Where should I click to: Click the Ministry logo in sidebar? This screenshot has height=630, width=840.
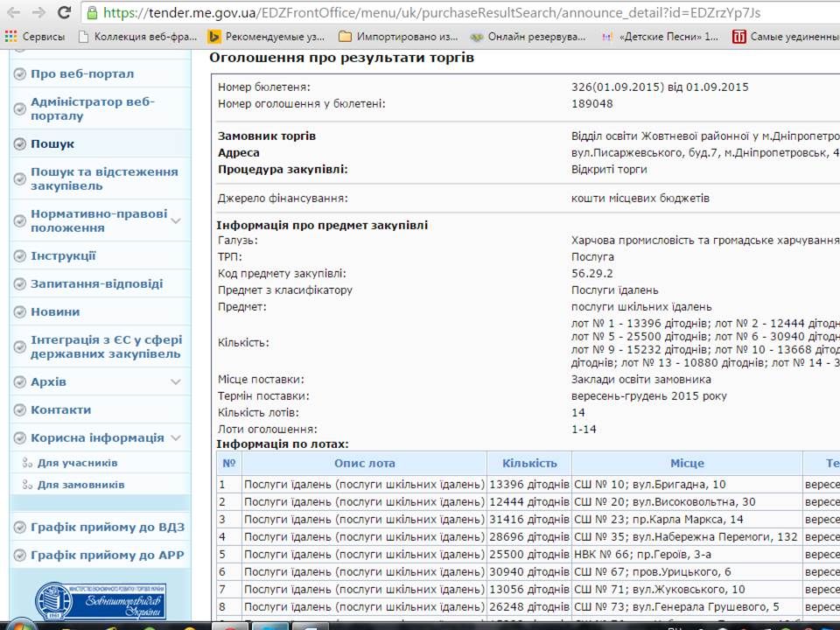click(x=99, y=601)
